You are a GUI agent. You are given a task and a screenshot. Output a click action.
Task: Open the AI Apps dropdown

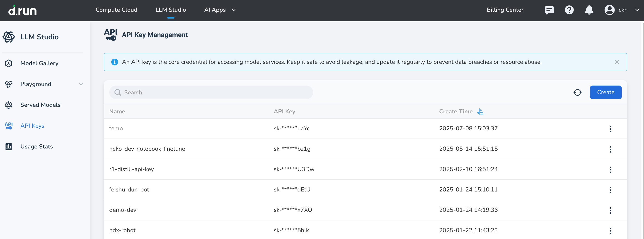(x=220, y=10)
